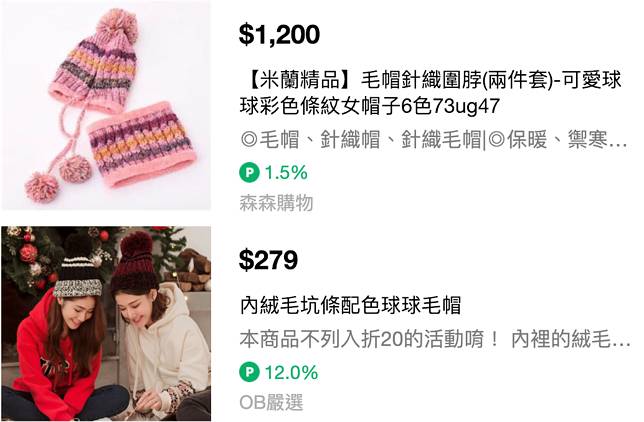644x422 pixels.
Task: Click the 1.5% points reward text
Action: (x=286, y=173)
